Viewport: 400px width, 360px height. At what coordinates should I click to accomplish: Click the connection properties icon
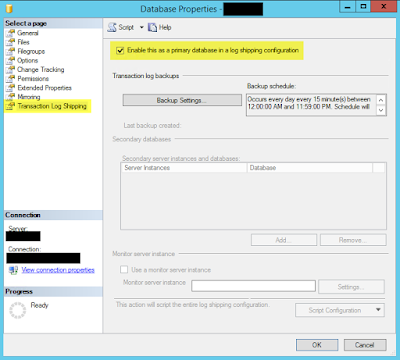click(x=13, y=270)
